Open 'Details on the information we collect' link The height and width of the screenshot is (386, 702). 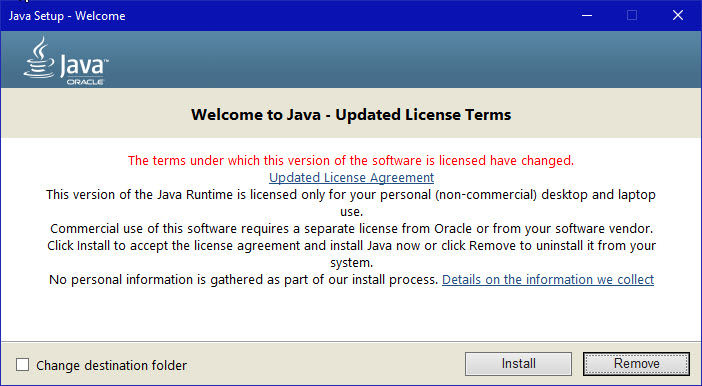point(548,279)
